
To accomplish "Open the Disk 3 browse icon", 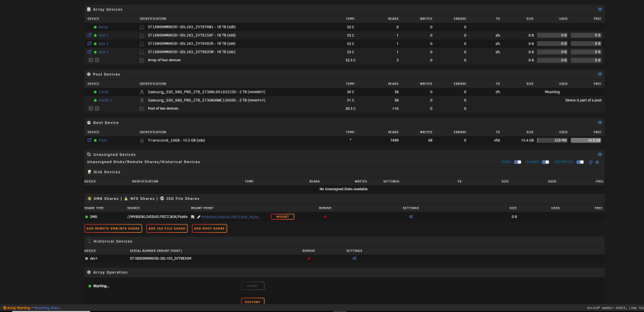I will [x=90, y=52].
